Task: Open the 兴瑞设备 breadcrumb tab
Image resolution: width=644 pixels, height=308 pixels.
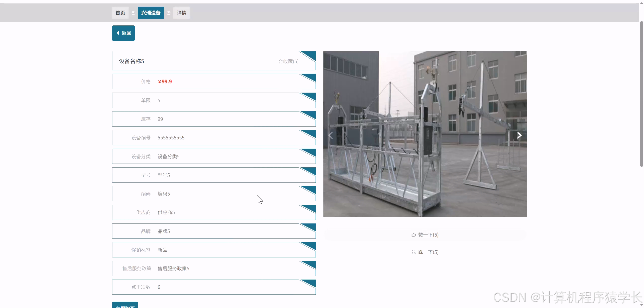Action: pyautogui.click(x=151, y=13)
